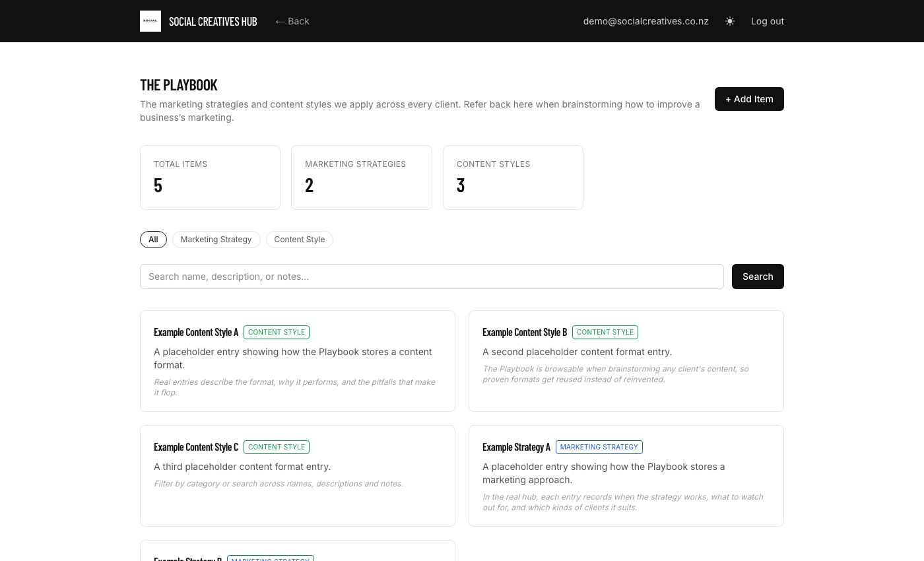Image resolution: width=924 pixels, height=561 pixels.
Task: Click the 'Filter by category or search' note
Action: click(x=279, y=484)
